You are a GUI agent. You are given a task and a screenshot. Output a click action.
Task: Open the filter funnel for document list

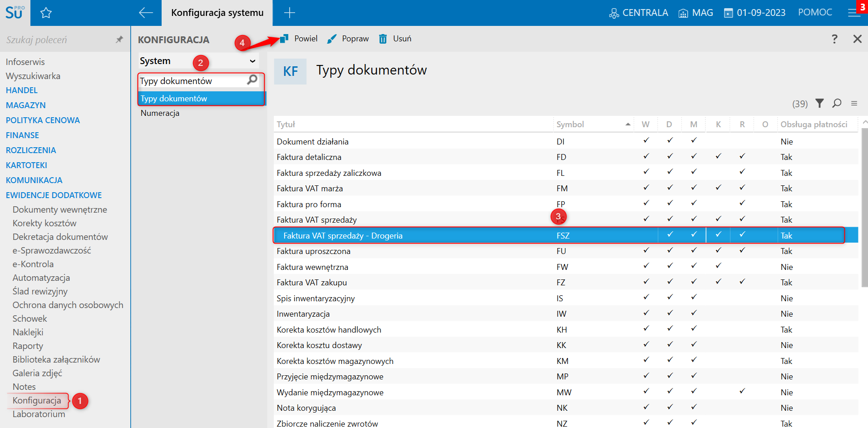pos(819,104)
